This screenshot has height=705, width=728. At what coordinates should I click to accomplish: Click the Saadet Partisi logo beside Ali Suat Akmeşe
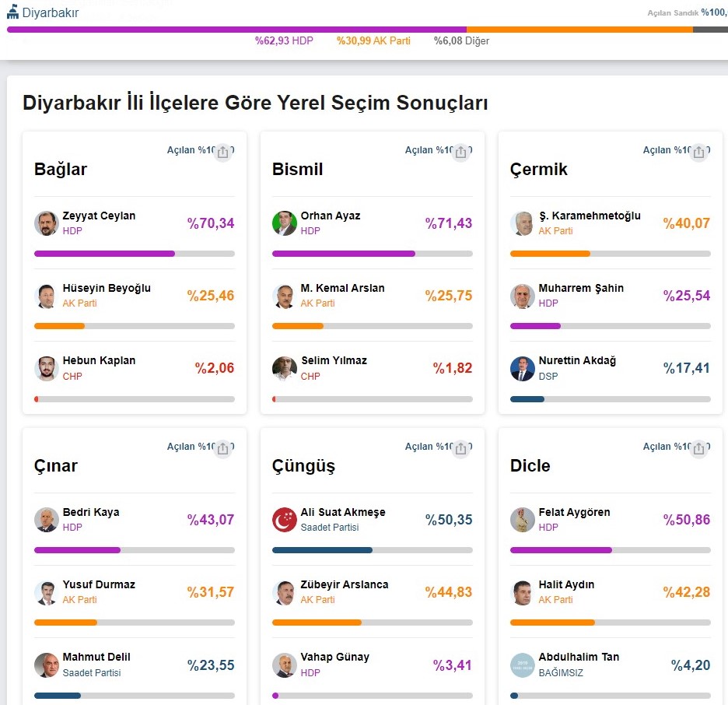(285, 520)
